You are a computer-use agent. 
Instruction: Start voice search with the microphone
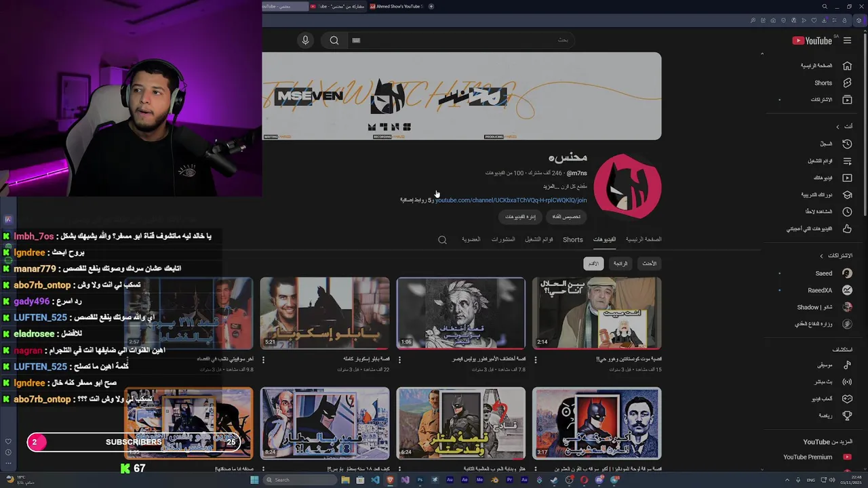coord(305,41)
